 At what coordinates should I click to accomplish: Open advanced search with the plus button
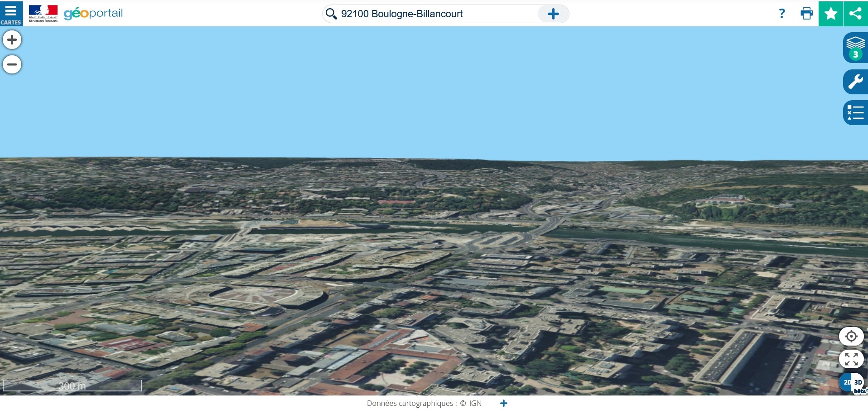click(x=553, y=14)
